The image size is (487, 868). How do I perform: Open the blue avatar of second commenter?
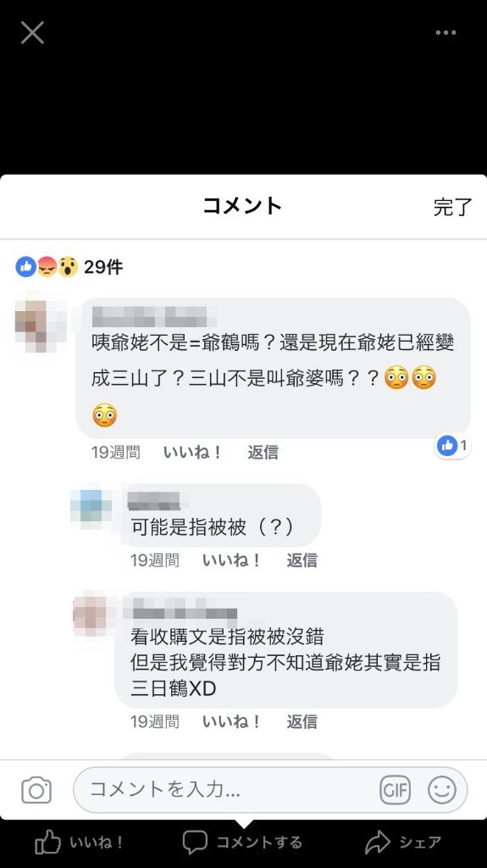tap(92, 505)
